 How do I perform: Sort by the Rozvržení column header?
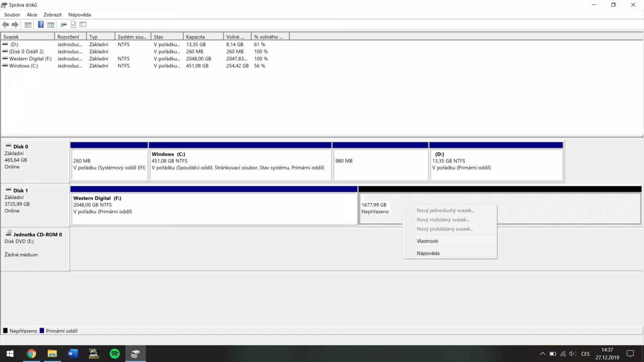coord(70,37)
